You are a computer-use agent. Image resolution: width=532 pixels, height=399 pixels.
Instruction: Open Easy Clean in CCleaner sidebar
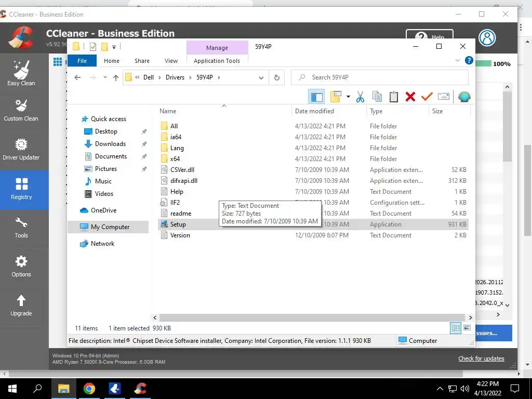[x=21, y=73]
